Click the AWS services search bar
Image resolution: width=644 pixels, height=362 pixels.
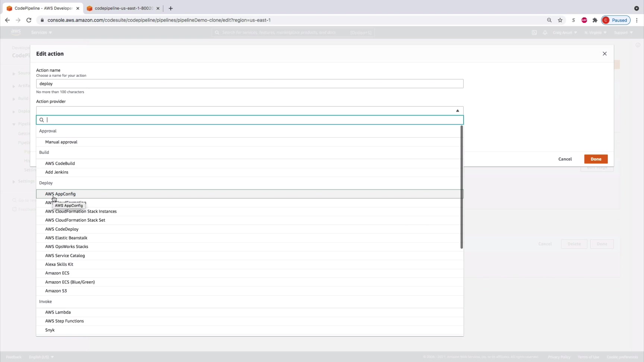pyautogui.click(x=293, y=32)
